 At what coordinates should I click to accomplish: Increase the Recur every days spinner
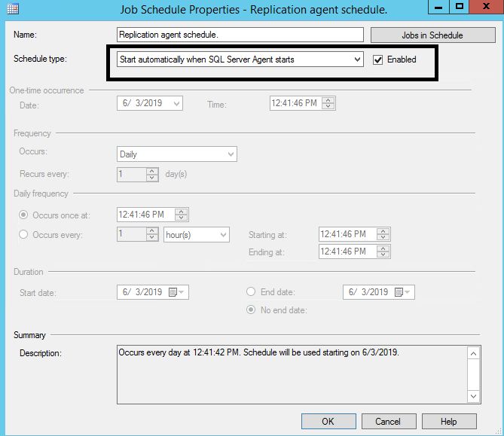[152, 171]
